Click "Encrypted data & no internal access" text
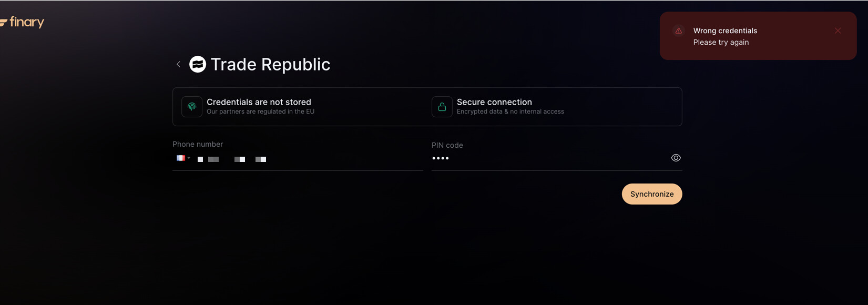Image resolution: width=868 pixels, height=305 pixels. point(510,111)
